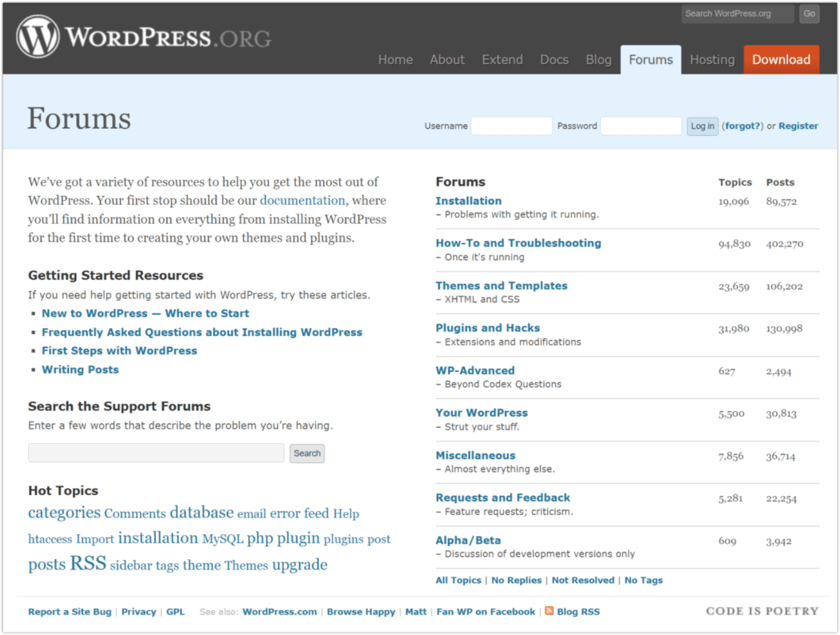840x635 pixels.
Task: Switch to the Home tab
Action: [x=395, y=59]
